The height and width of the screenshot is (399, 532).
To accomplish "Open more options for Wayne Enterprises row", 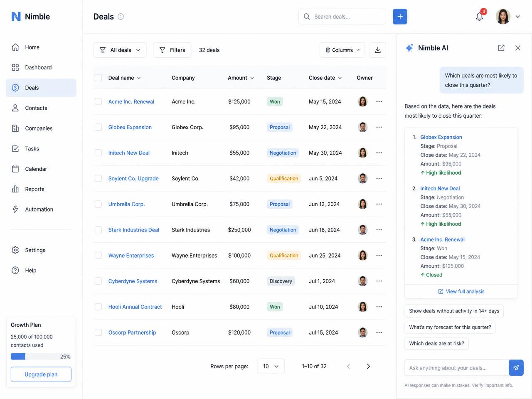I will click(379, 256).
